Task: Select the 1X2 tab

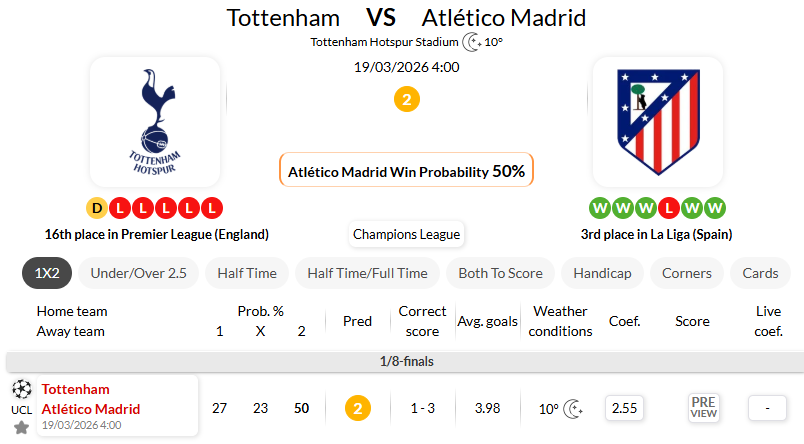Action: pyautogui.click(x=46, y=273)
